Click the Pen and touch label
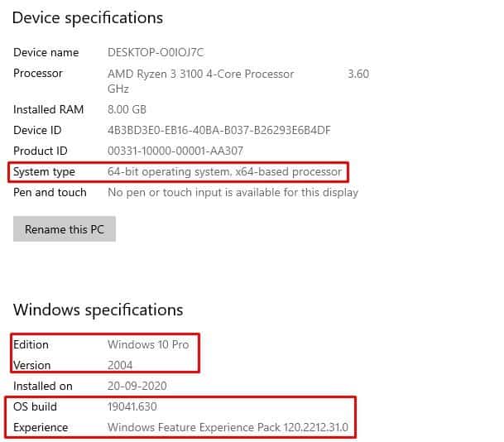 50,192
